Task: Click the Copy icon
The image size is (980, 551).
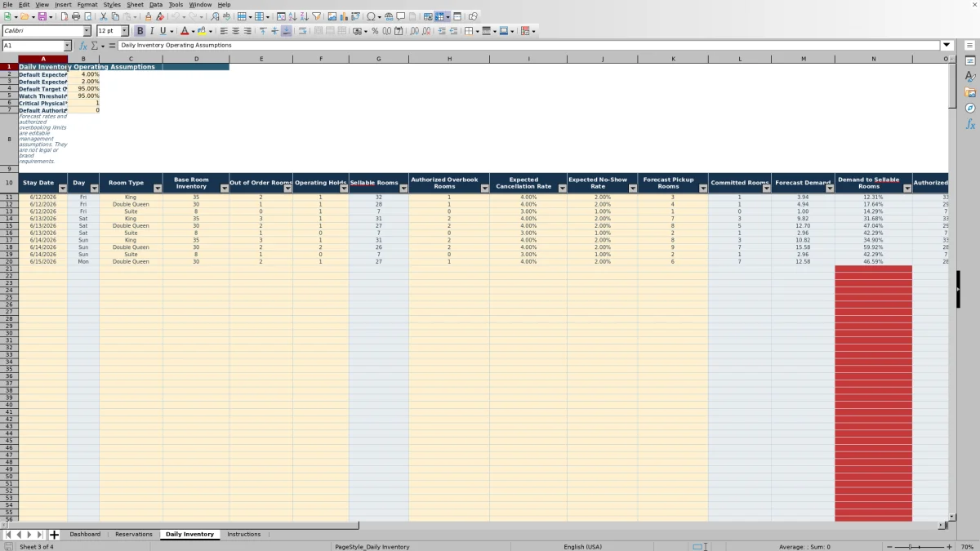Action: coord(115,16)
